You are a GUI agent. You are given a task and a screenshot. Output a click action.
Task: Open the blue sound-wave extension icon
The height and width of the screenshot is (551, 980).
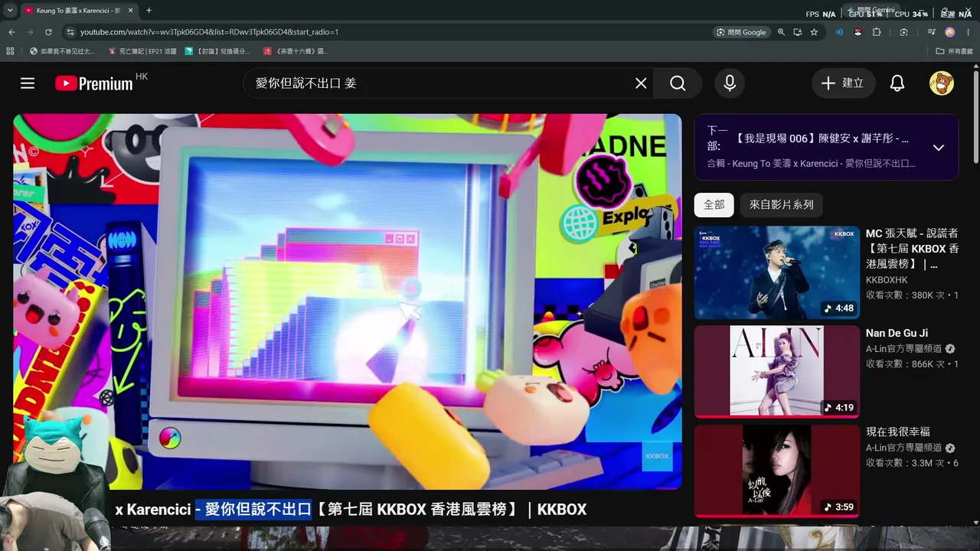tap(840, 32)
